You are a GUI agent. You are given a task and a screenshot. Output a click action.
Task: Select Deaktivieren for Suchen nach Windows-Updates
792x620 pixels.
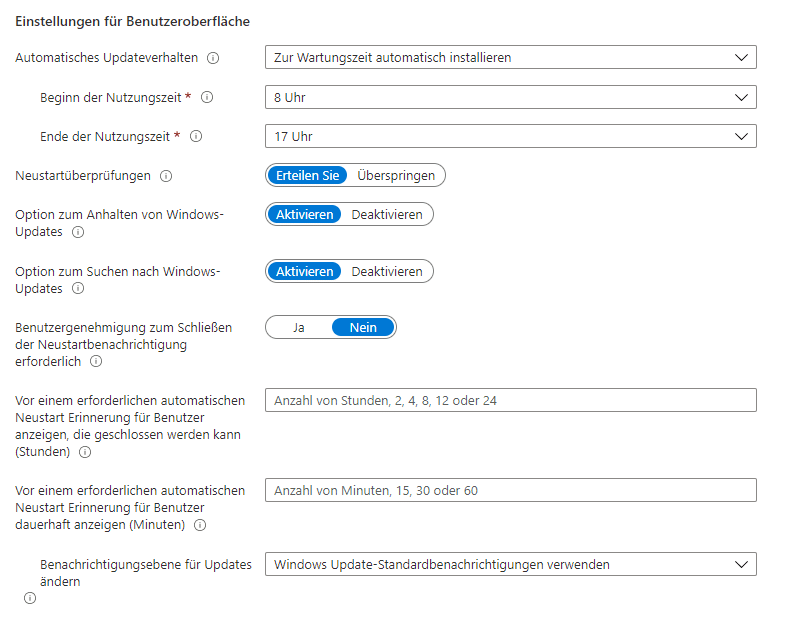[x=386, y=271]
